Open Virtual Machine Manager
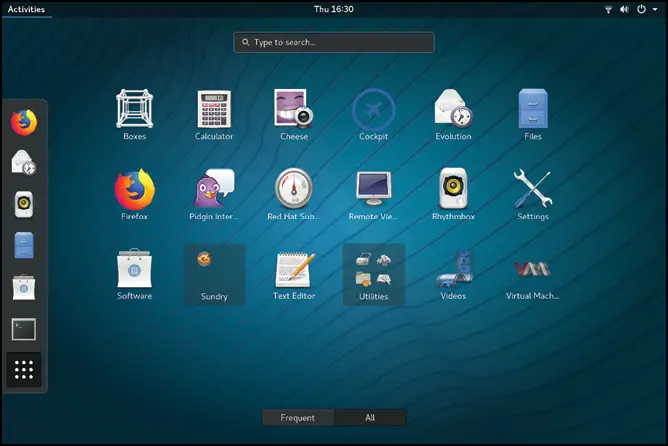 [532, 270]
